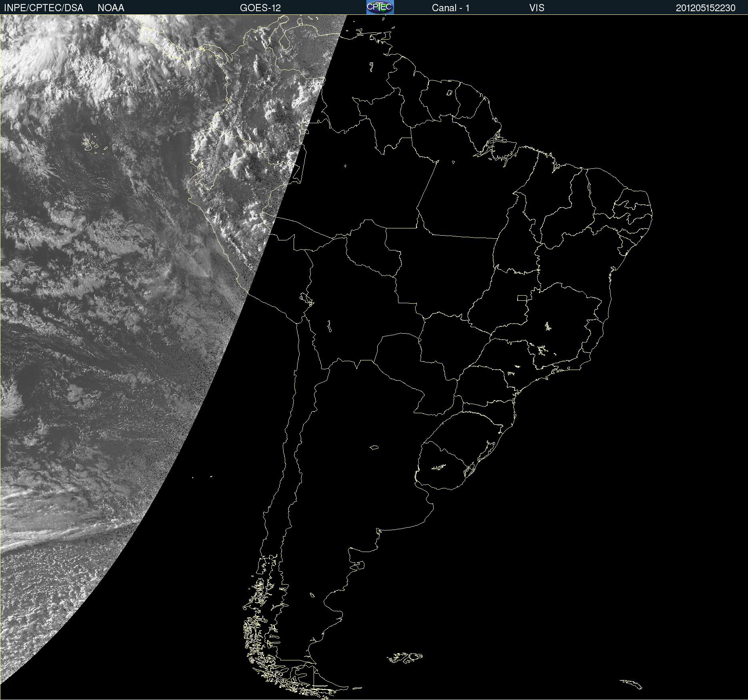Click the 'Canal - 1' channel label
This screenshot has width=748, height=700.
tap(451, 8)
